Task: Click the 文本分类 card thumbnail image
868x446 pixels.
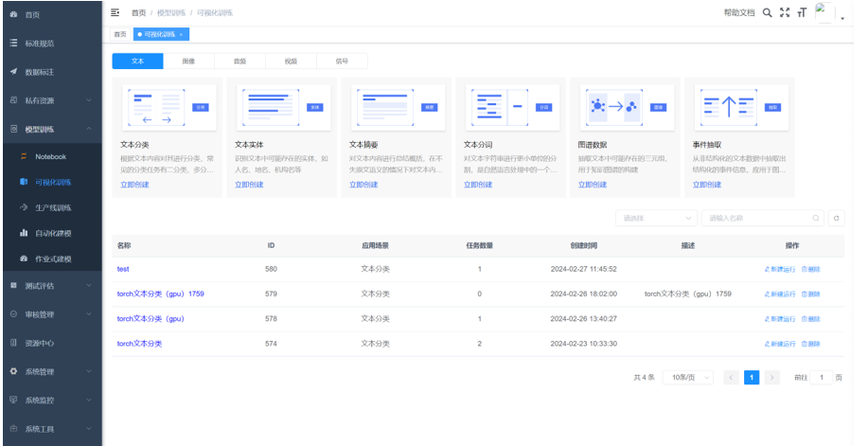Action: pyautogui.click(x=168, y=108)
